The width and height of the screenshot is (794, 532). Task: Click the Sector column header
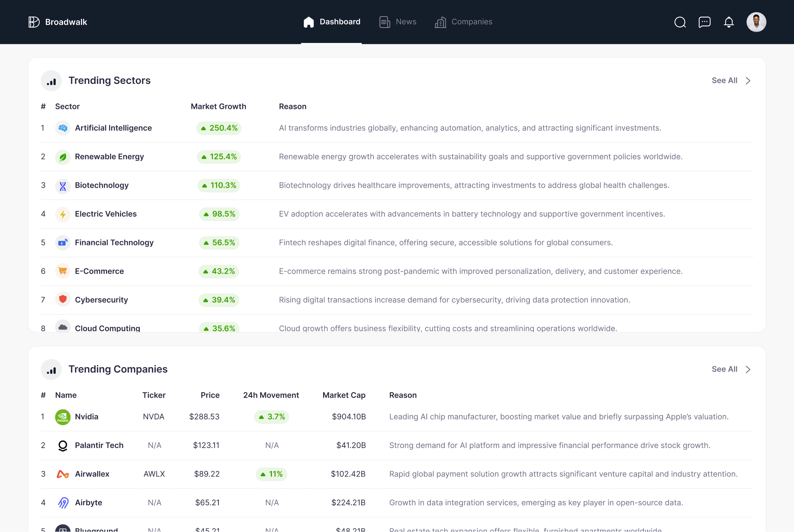coord(67,106)
